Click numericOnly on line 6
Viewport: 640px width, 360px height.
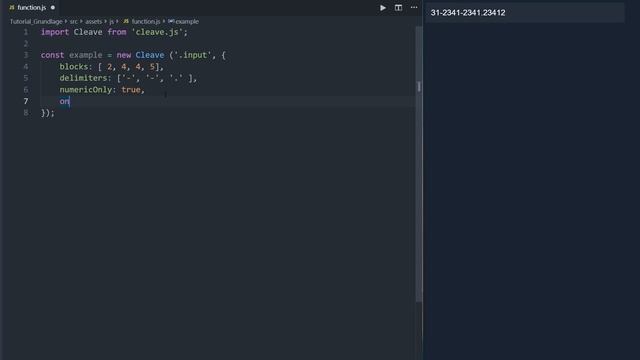pos(86,89)
